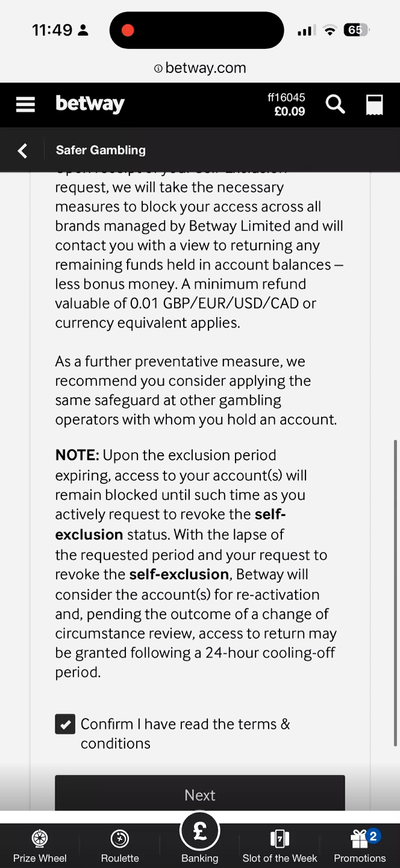Tap the Promotions tab label

coord(360,858)
